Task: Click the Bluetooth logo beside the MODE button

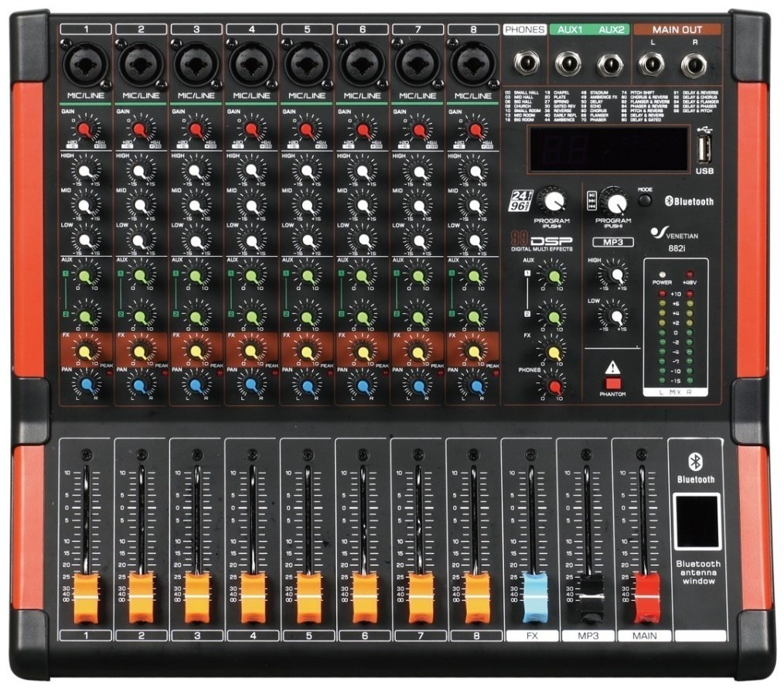Action: [x=689, y=202]
